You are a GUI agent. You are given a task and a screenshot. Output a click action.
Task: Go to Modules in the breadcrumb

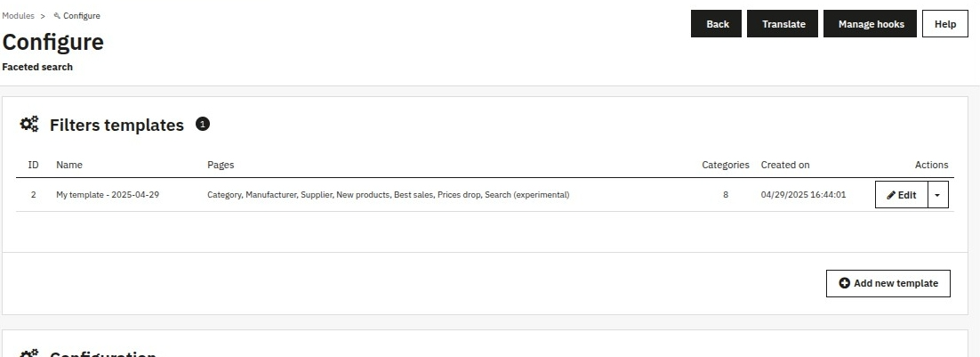18,16
